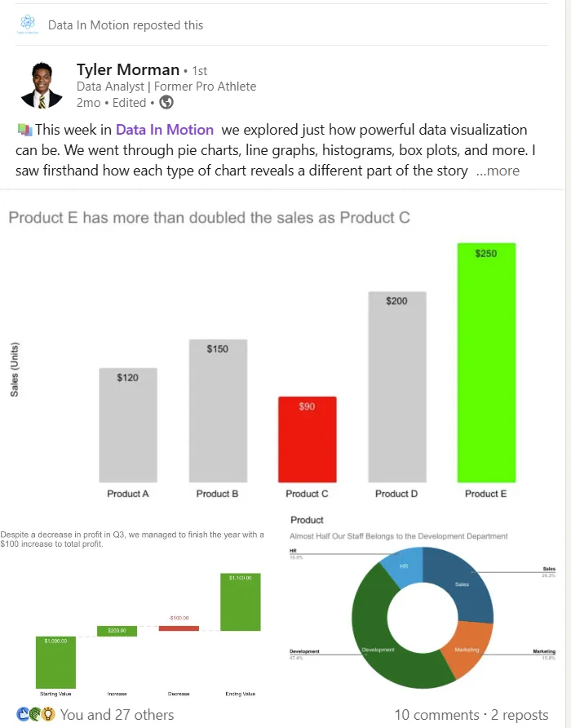571x728 pixels.
Task: Click the red Product C bar
Action: coord(307,439)
